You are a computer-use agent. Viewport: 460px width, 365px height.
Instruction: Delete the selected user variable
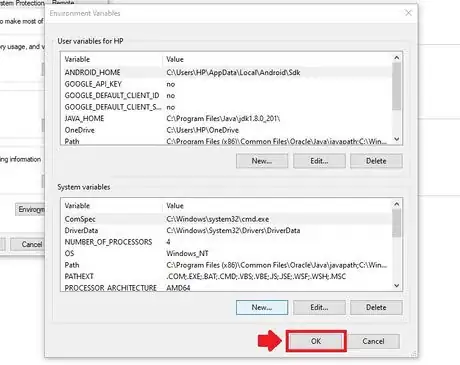point(376,161)
